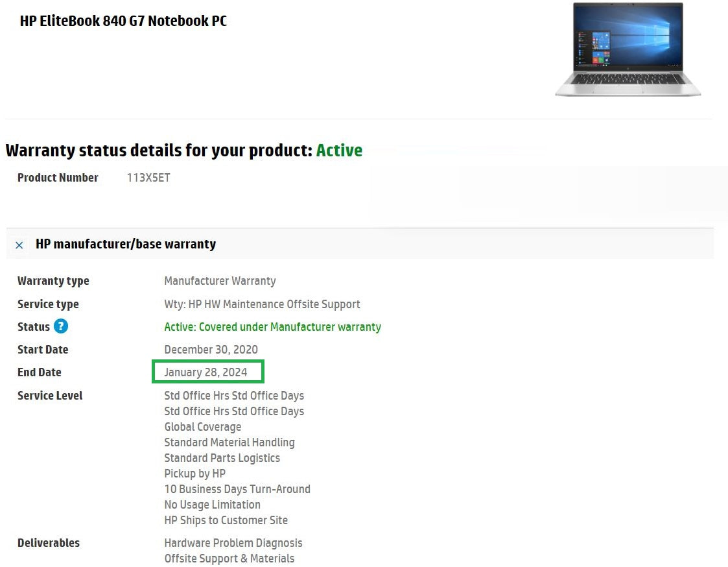Click the Offsite Support & Materials text
Screen dimensions: 728x567
(229, 559)
